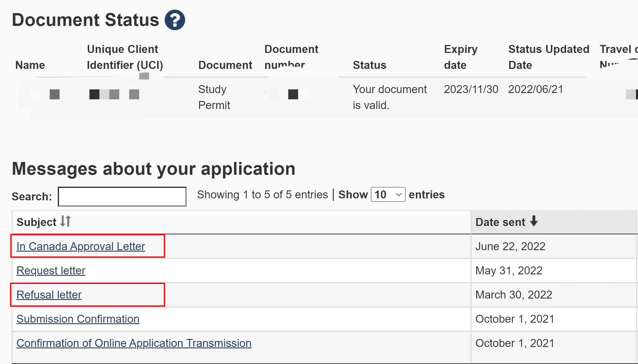Click the March 30, 2022 date cell
The width and height of the screenshot is (638, 364).
pos(514,295)
